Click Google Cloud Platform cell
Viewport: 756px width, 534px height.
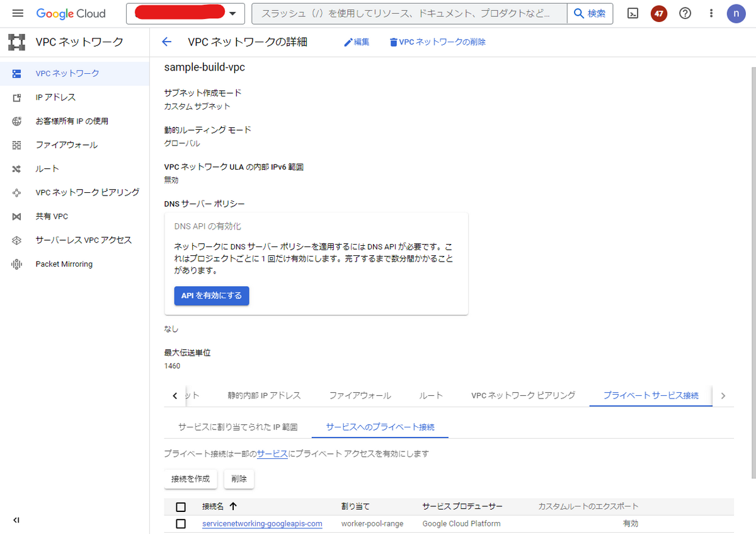pos(461,524)
